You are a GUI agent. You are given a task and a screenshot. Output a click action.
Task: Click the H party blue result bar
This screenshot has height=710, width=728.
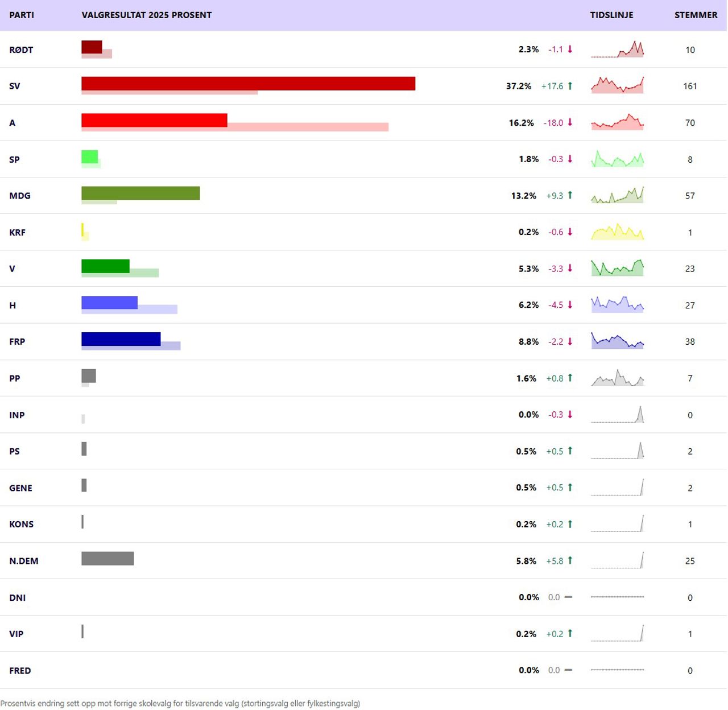tap(110, 303)
